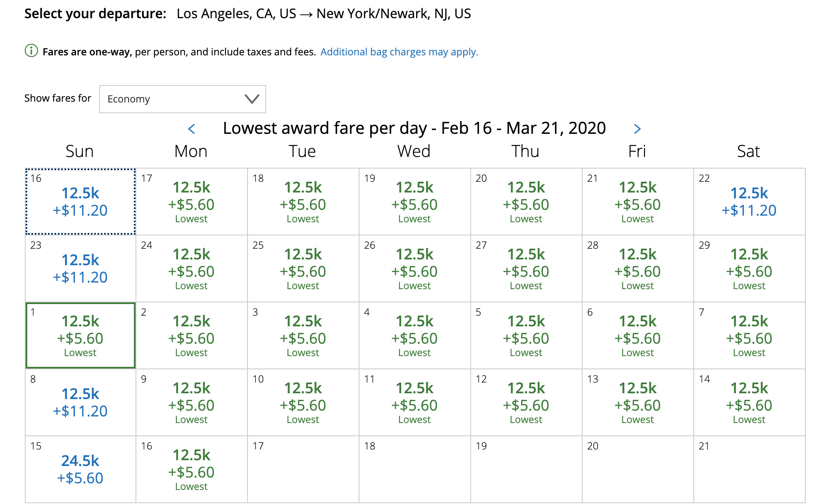Select Tuesday March 10 lowest fare
826x504 pixels.
click(x=303, y=402)
